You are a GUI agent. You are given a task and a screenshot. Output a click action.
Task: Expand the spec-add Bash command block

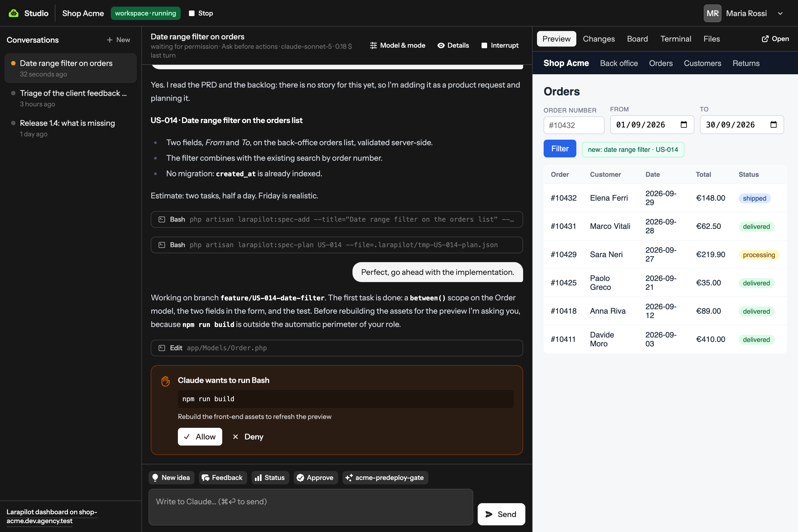pyautogui.click(x=337, y=219)
